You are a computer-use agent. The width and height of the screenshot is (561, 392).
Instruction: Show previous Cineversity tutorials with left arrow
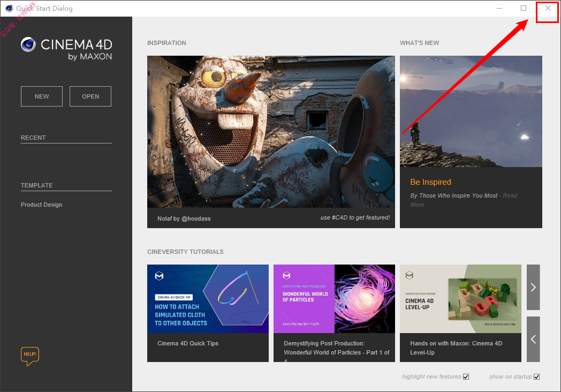533,339
